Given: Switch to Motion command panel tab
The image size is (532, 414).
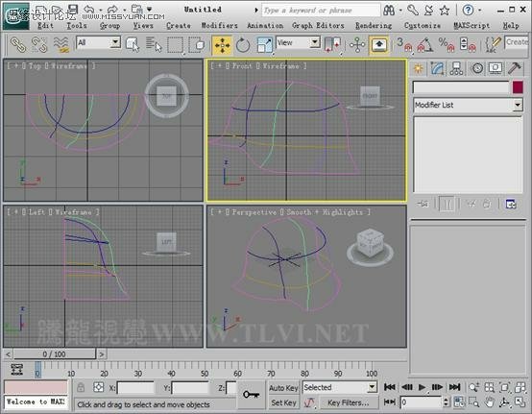Looking at the screenshot, I should [x=477, y=68].
